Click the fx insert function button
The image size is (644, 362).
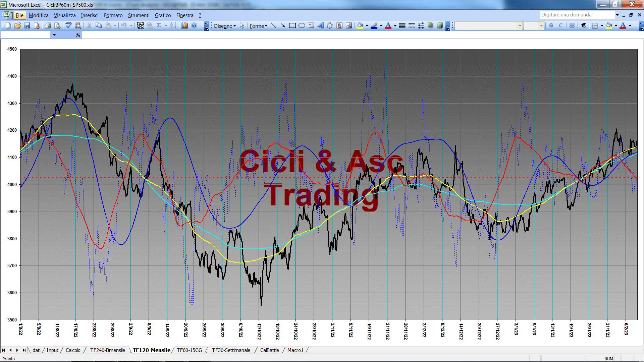78,35
